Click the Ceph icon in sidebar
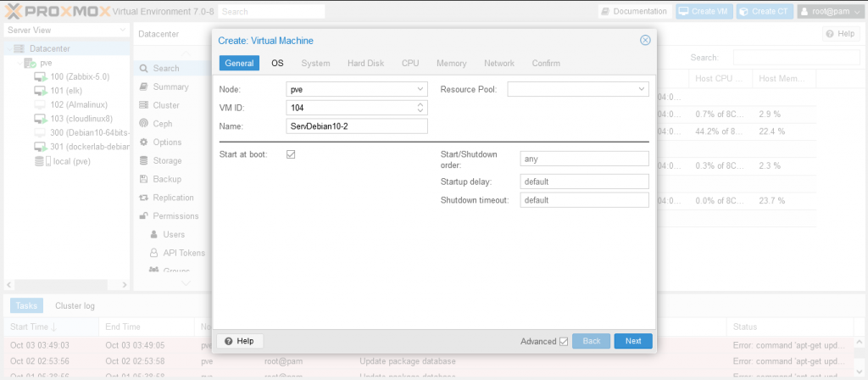 143,124
